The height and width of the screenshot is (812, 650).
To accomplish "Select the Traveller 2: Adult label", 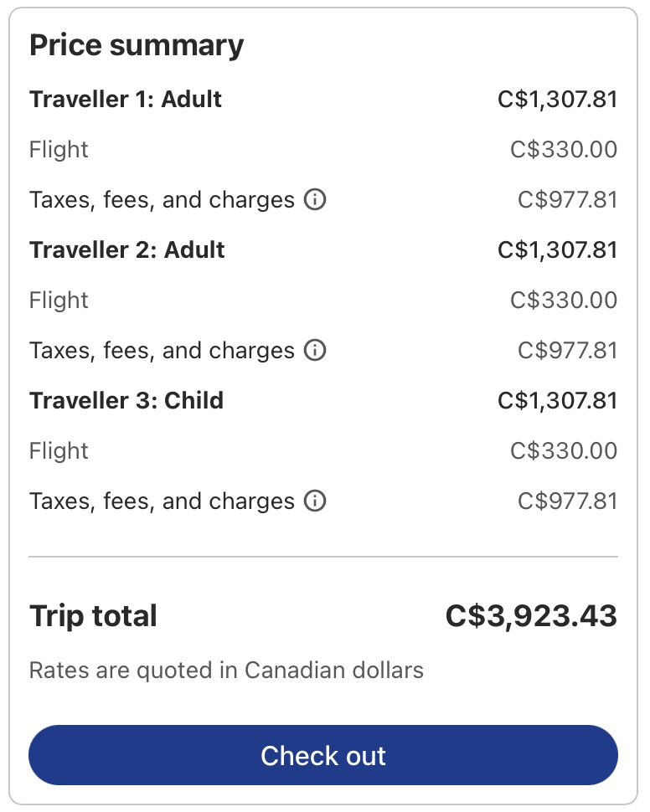I will [x=127, y=250].
